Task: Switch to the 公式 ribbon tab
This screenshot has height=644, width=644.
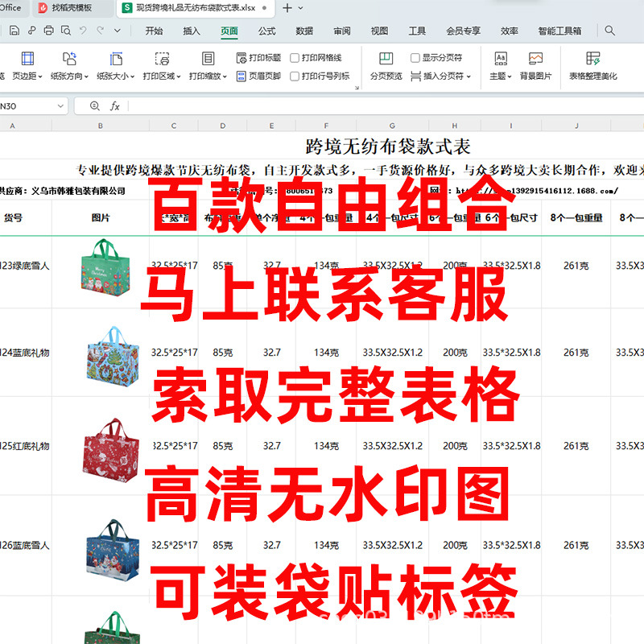Action: [266, 30]
